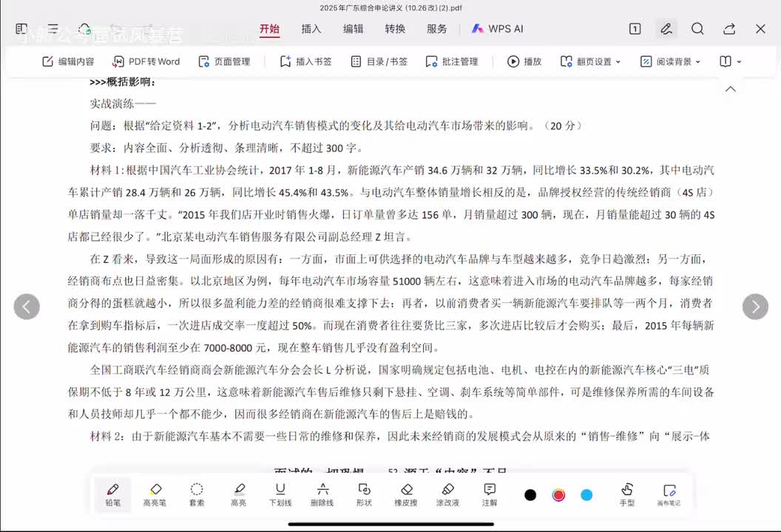Click the share export icon
781x532 pixels.
tap(729, 29)
